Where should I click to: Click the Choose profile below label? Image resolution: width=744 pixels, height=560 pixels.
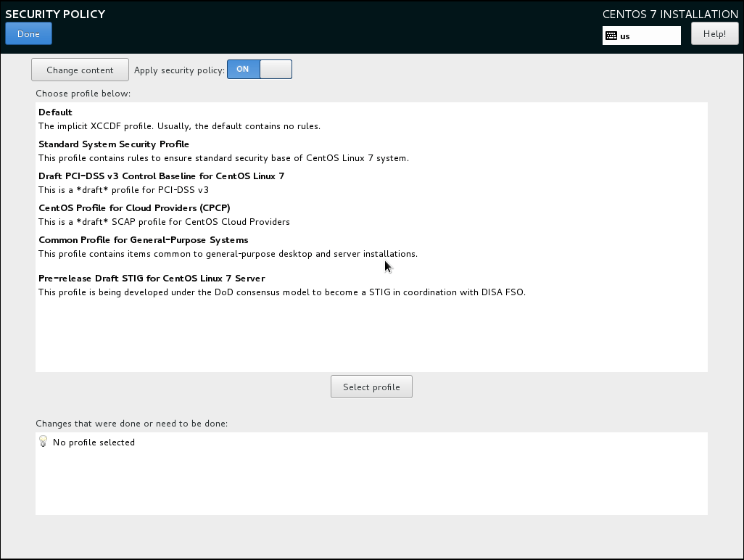(83, 94)
